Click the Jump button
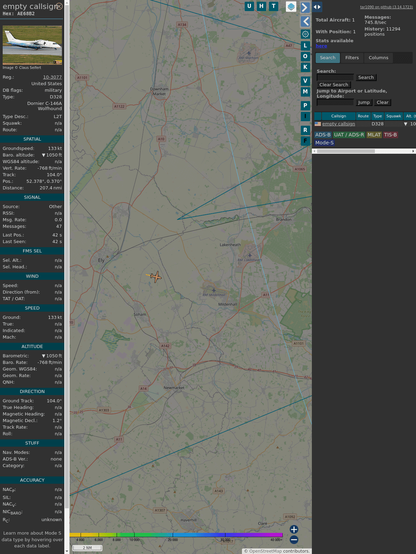Viewport: 416px width, 554px height. (x=363, y=102)
